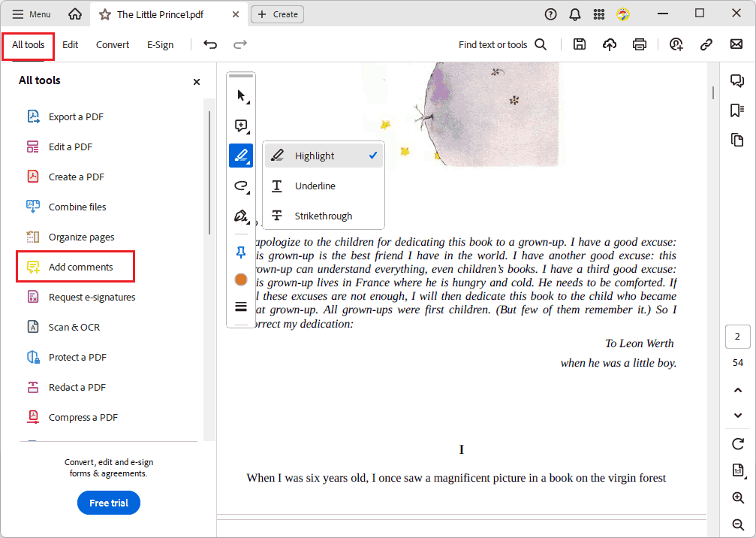Zoom in on the document
This screenshot has width=756, height=538.
click(x=738, y=497)
